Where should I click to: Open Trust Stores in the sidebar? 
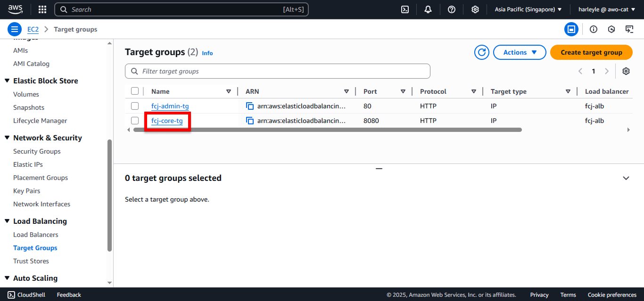click(x=31, y=261)
